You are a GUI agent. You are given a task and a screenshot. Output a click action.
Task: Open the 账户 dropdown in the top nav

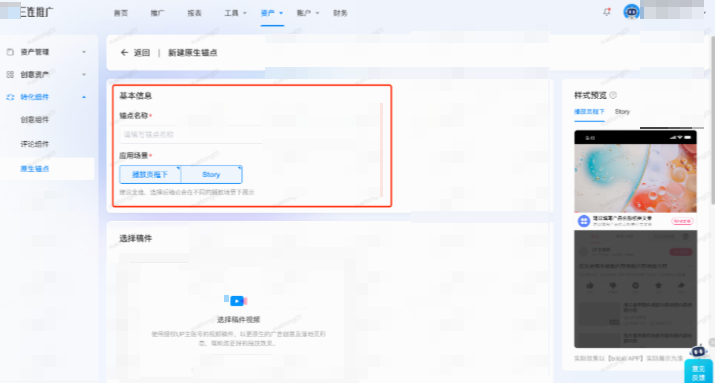[308, 13]
